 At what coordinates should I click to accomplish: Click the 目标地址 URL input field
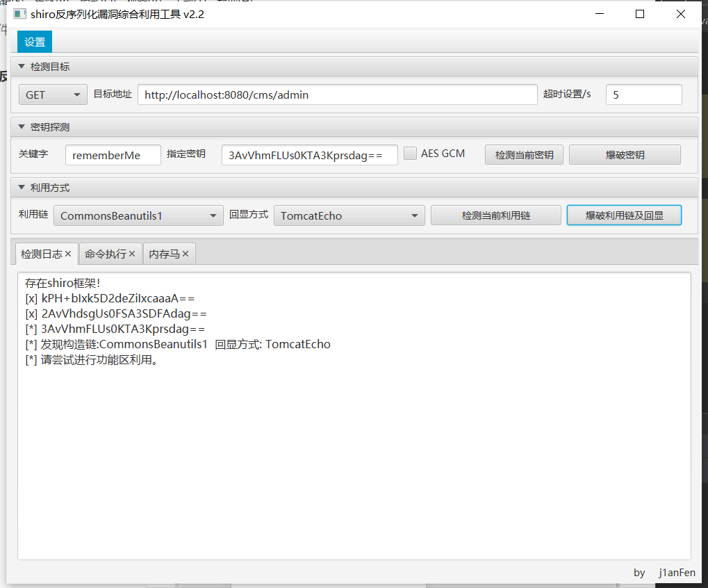(x=337, y=95)
